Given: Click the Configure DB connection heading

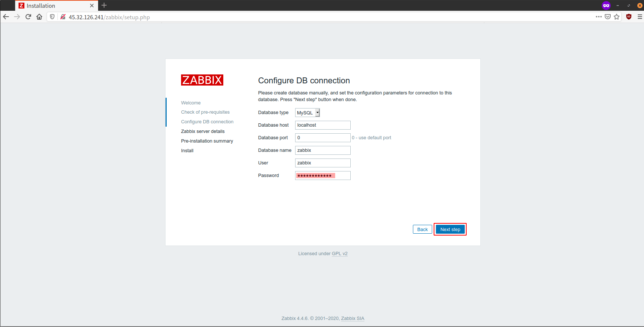Looking at the screenshot, I should click(304, 80).
